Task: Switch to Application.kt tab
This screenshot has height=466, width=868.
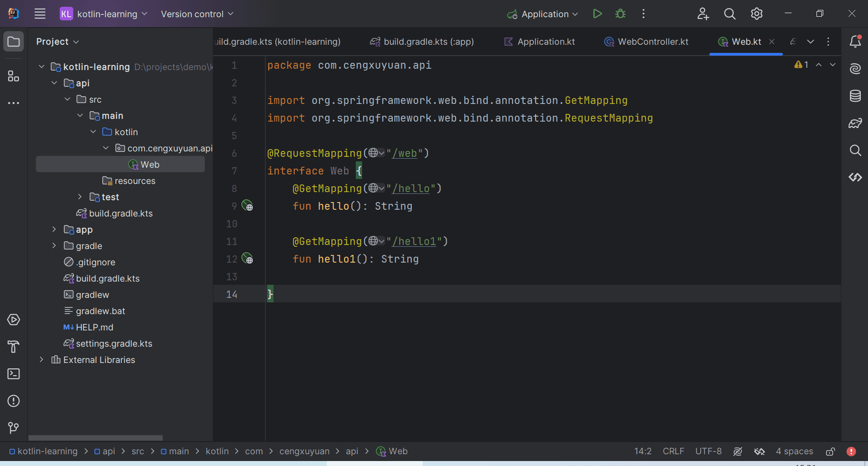Action: pos(539,42)
